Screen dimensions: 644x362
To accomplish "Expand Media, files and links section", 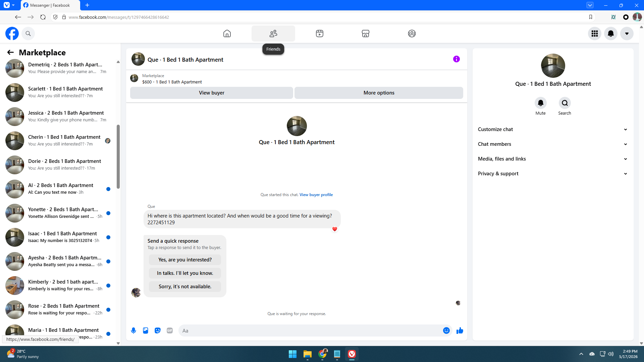I will 553,159.
